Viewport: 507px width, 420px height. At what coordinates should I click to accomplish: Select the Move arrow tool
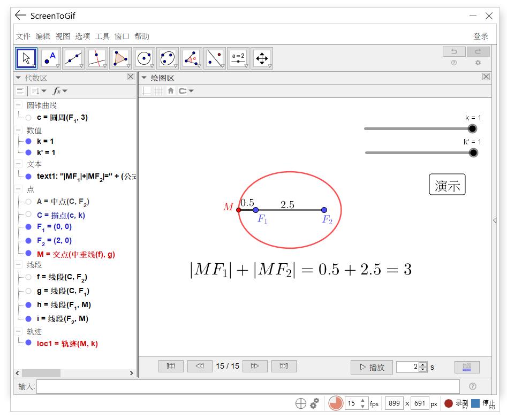point(26,58)
